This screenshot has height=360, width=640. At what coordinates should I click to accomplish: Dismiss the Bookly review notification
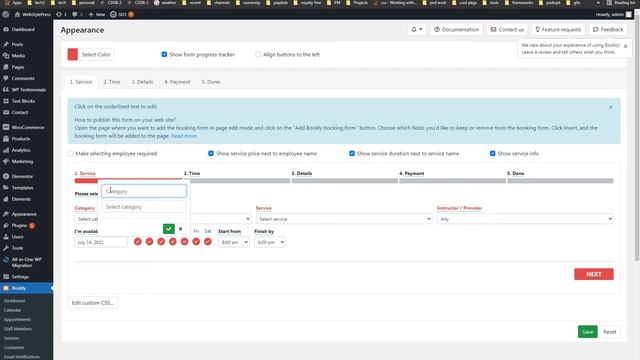coord(625,47)
